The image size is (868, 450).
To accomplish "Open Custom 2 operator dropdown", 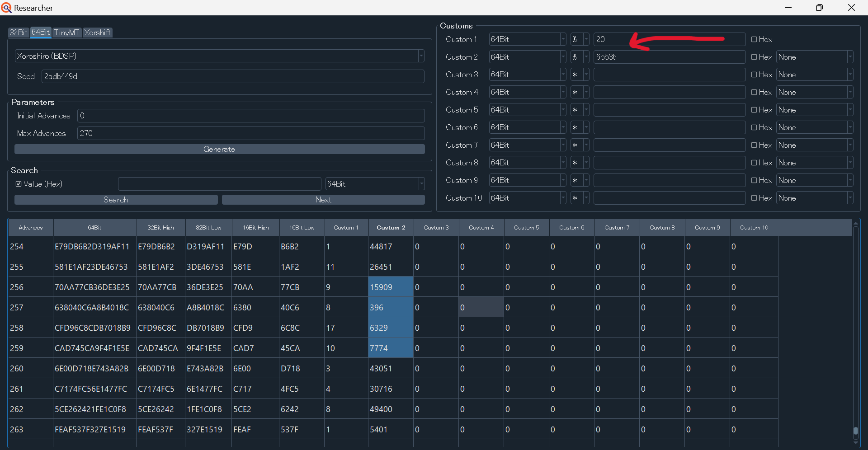I will (x=580, y=57).
